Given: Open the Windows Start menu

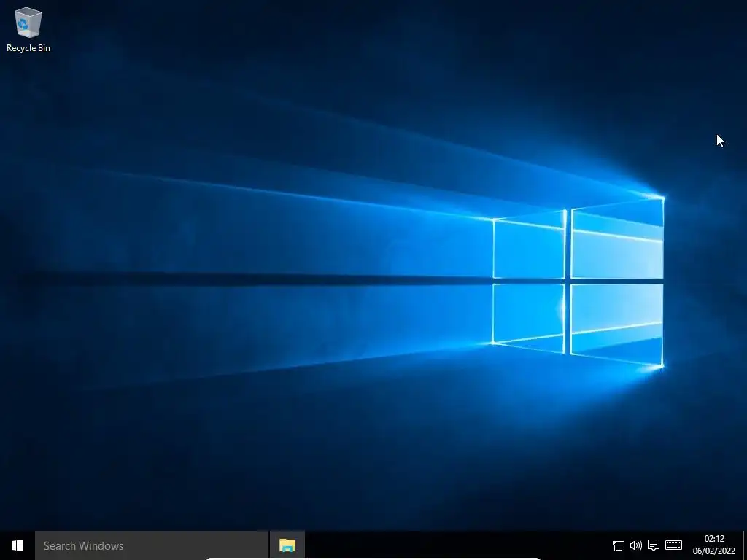Looking at the screenshot, I should (18, 545).
